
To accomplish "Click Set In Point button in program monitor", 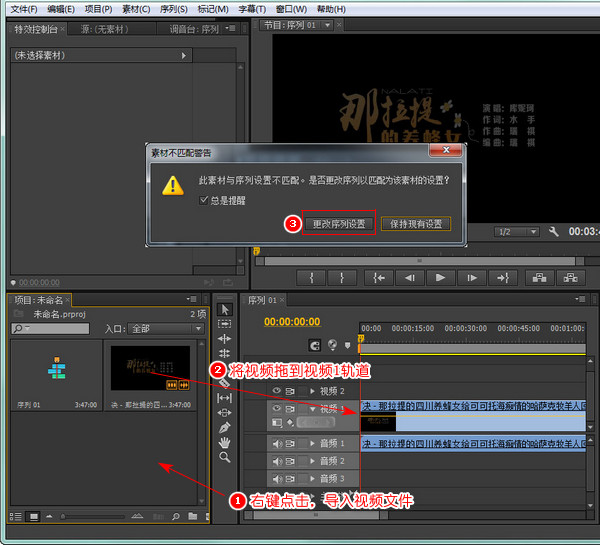I will (311, 278).
